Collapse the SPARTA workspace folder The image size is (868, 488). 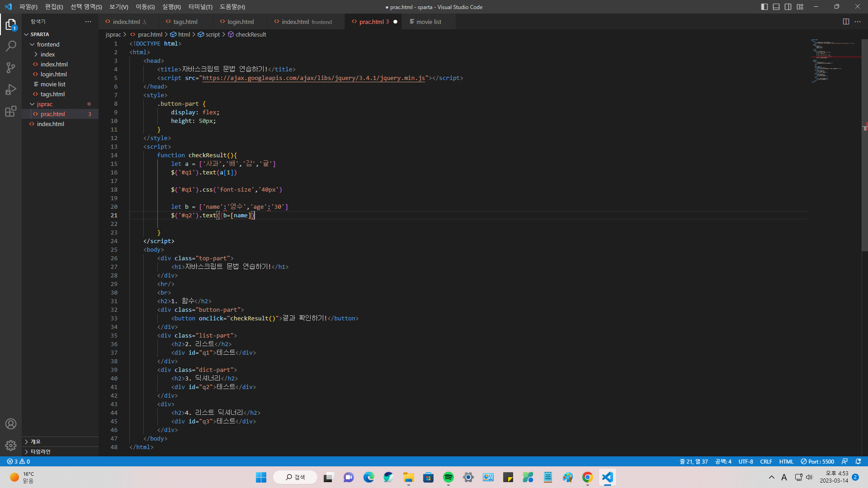(60, 34)
